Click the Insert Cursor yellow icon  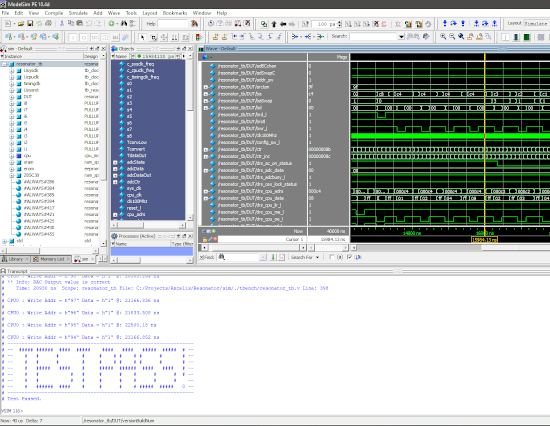tap(215, 36)
